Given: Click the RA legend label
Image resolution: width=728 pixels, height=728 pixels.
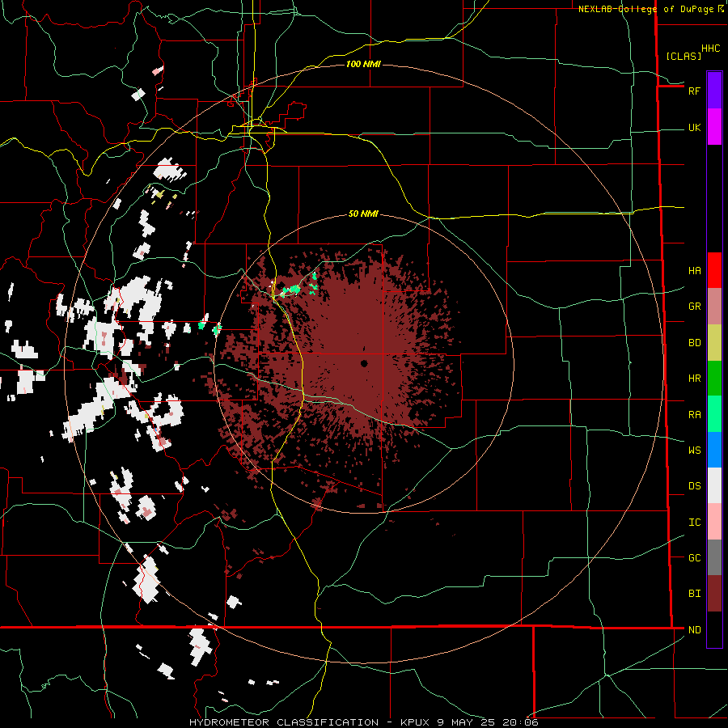Looking at the screenshot, I should pos(694,414).
